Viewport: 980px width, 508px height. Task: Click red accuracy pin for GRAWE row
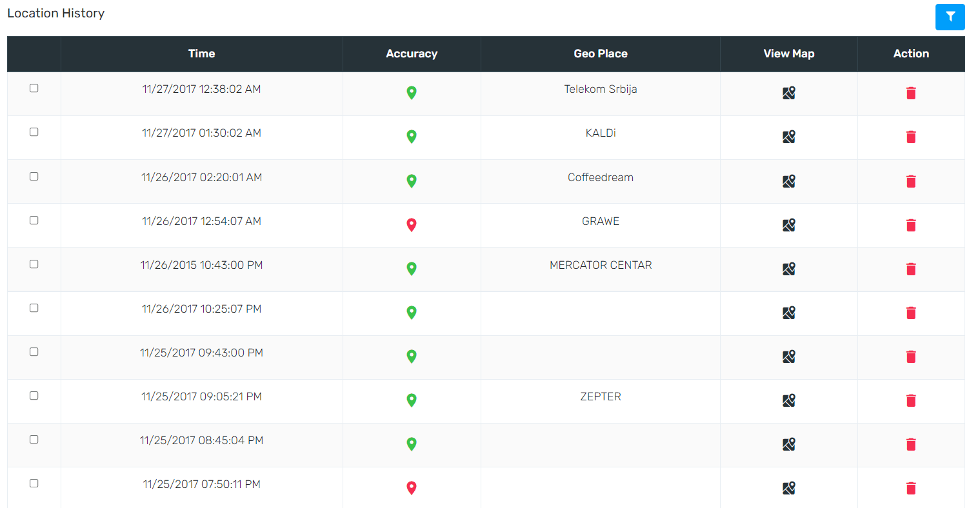[412, 225]
